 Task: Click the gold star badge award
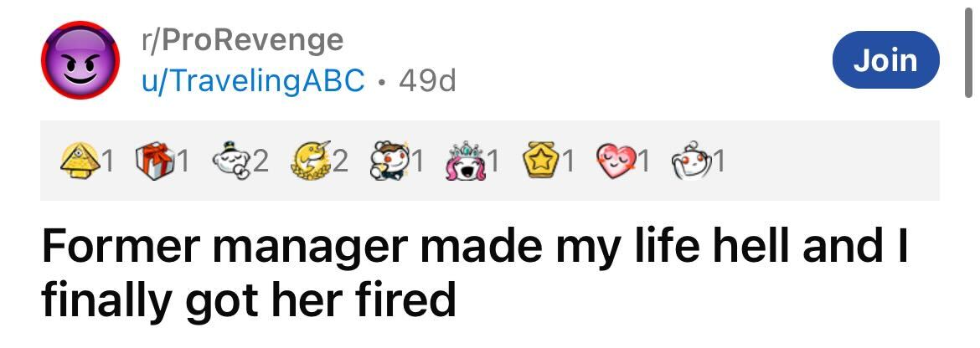[541, 161]
